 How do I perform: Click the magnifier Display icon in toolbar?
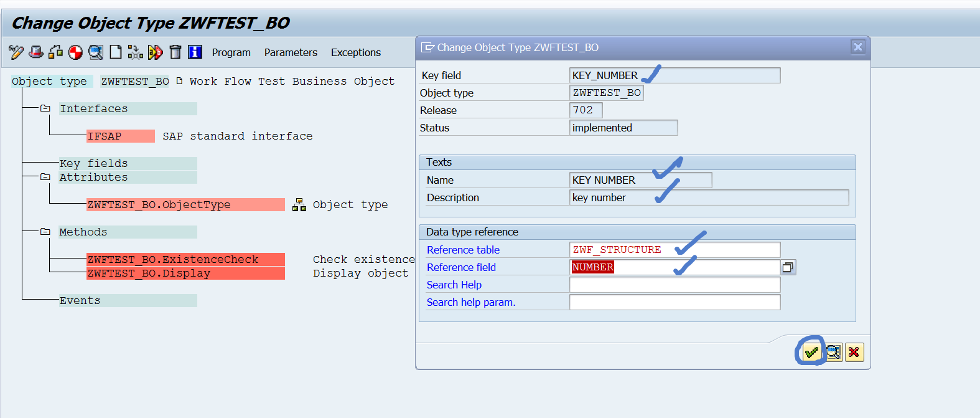tap(96, 52)
